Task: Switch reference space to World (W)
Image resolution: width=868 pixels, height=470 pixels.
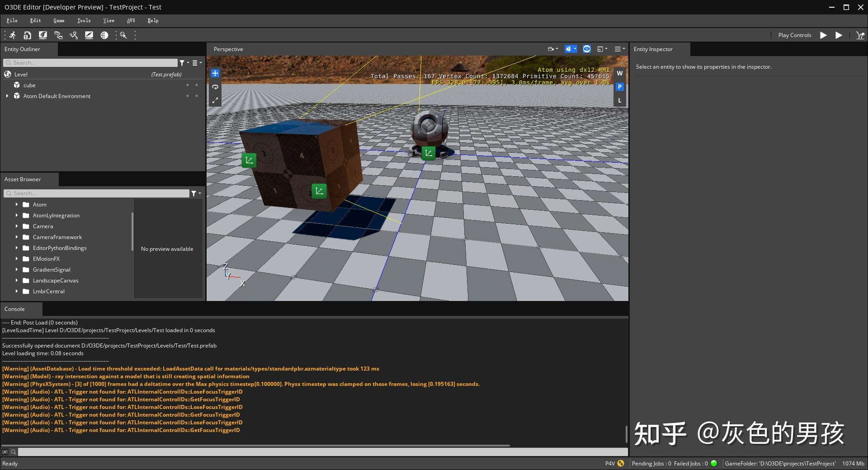Action: tap(620, 73)
